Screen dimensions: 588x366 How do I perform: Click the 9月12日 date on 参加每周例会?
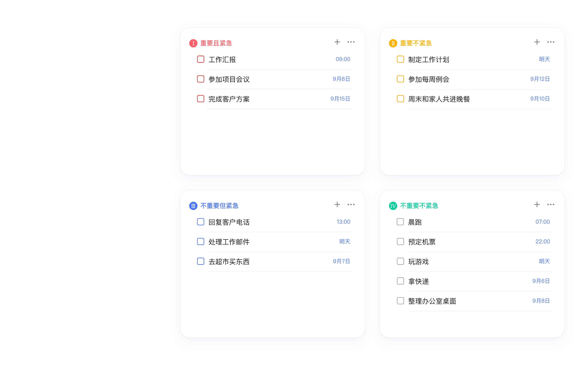click(540, 79)
